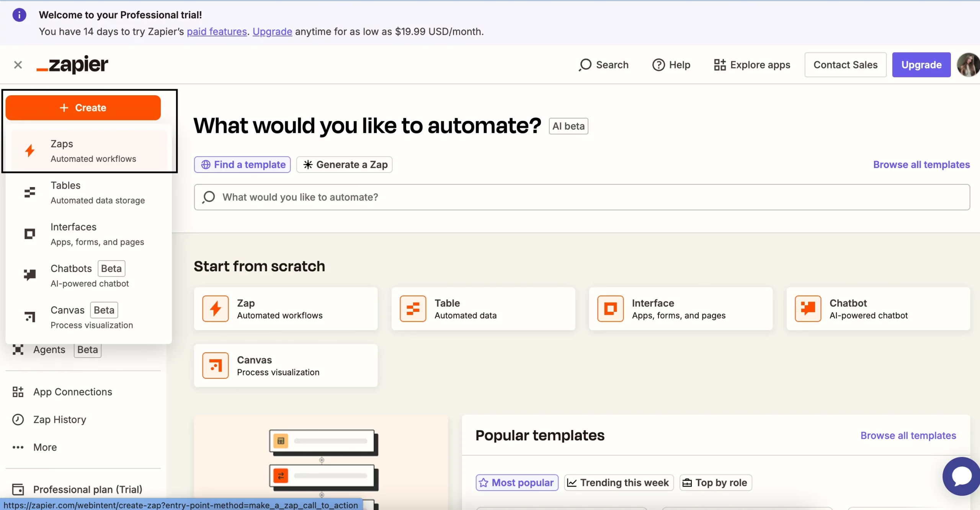Viewport: 980px width, 510px height.
Task: Click the three-dot More icon
Action: coord(18,447)
